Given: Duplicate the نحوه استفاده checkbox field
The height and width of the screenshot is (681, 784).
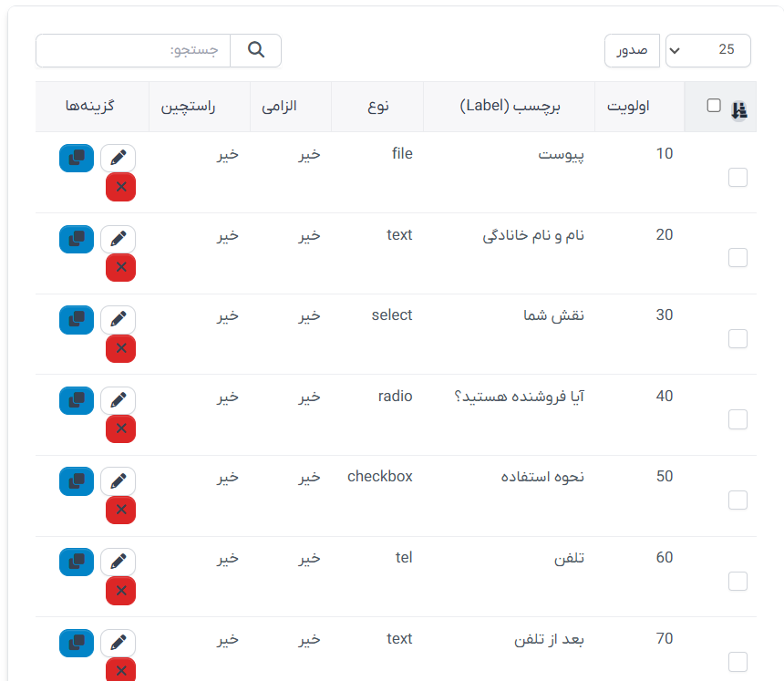Looking at the screenshot, I should (x=77, y=480).
